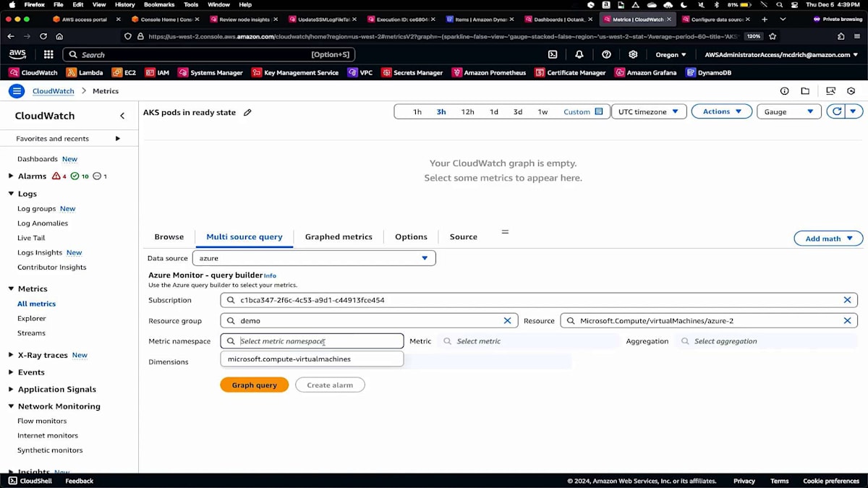Open the Add math dropdown
868x488 pixels.
coord(828,239)
